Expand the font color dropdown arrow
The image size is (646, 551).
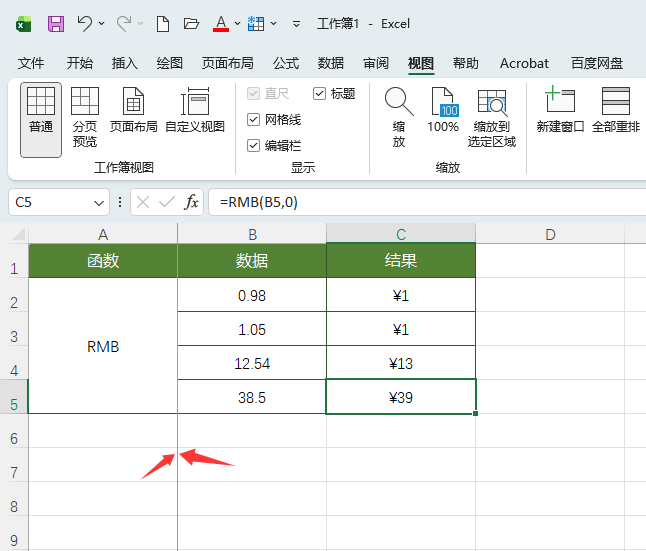pos(237,24)
